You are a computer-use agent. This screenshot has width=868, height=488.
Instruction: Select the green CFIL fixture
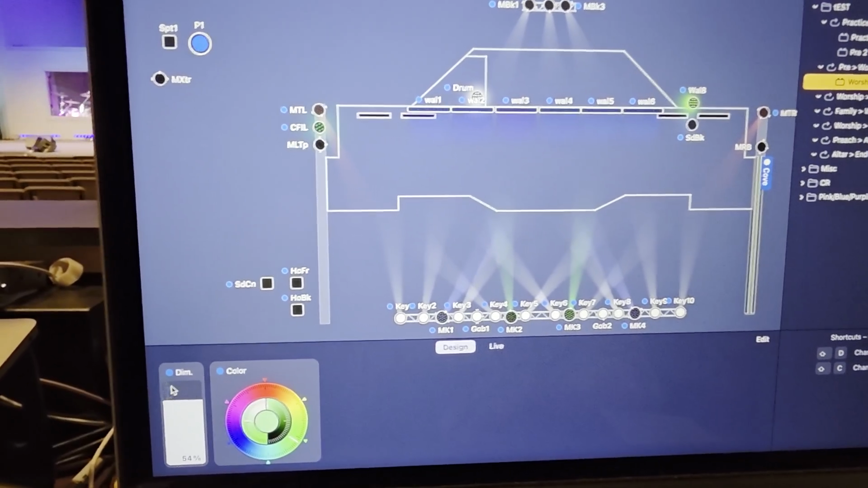(319, 127)
